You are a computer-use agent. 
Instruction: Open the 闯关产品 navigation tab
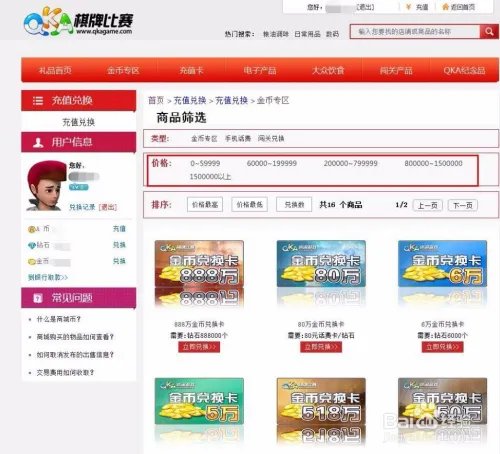(x=396, y=70)
